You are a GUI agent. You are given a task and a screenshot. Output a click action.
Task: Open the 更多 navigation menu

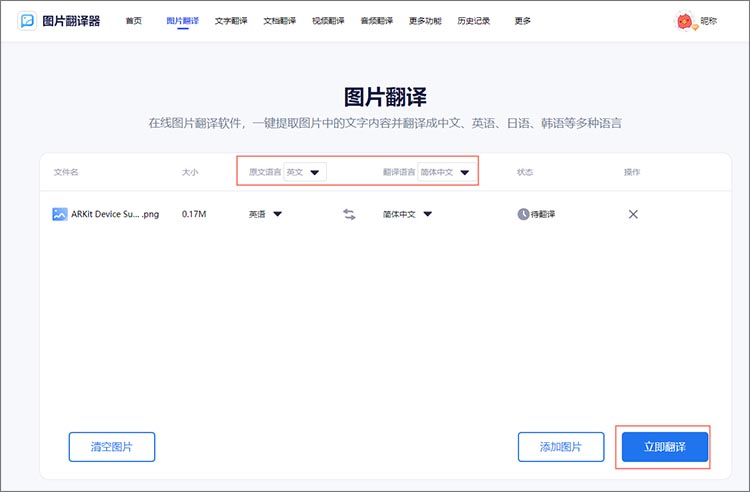522,21
